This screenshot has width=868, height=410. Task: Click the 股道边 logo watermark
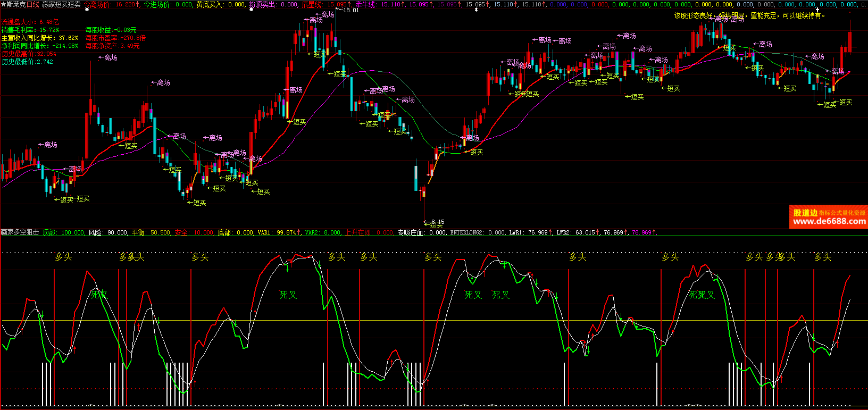click(805, 213)
